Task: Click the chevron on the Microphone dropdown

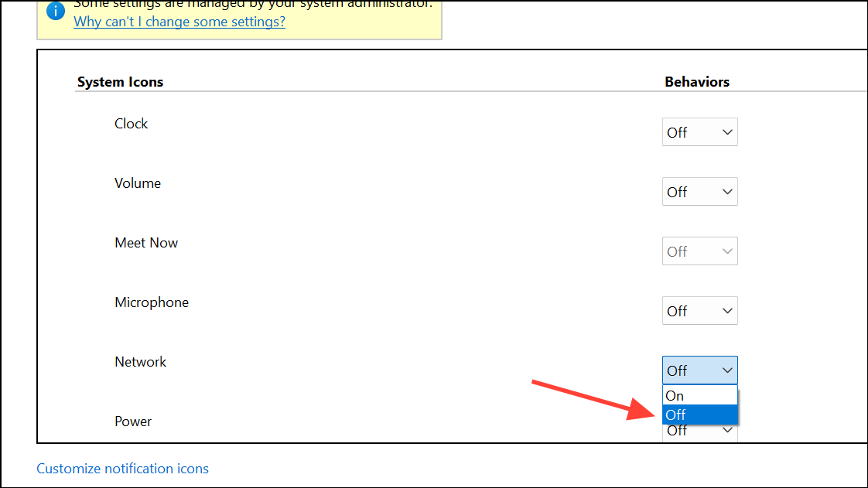Action: (726, 310)
